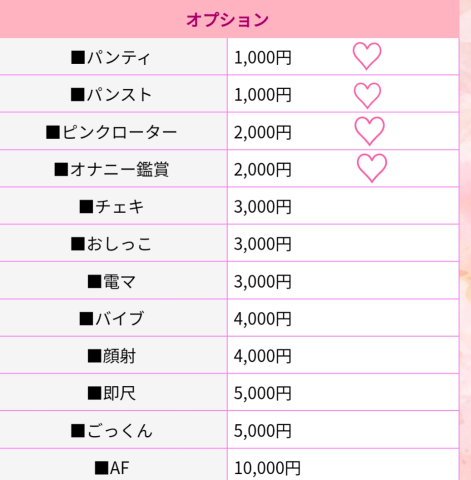Select the ■AF option label

[x=111, y=468]
